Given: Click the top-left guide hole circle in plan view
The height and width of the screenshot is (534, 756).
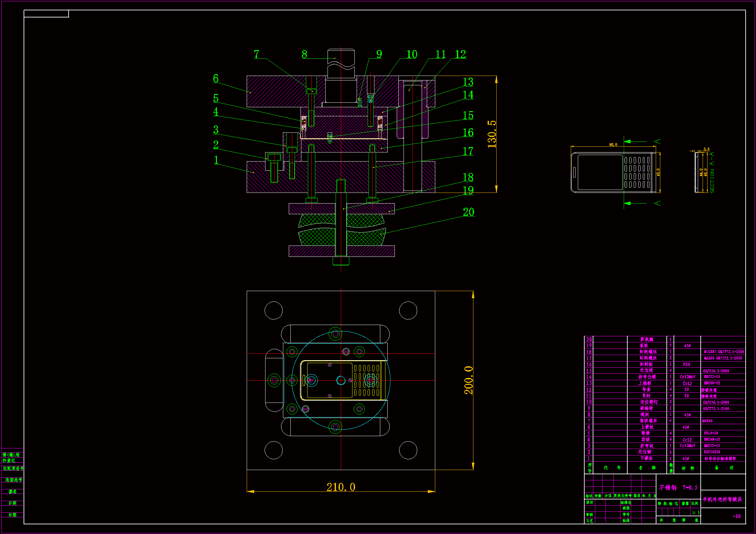Looking at the screenshot, I should click(274, 310).
